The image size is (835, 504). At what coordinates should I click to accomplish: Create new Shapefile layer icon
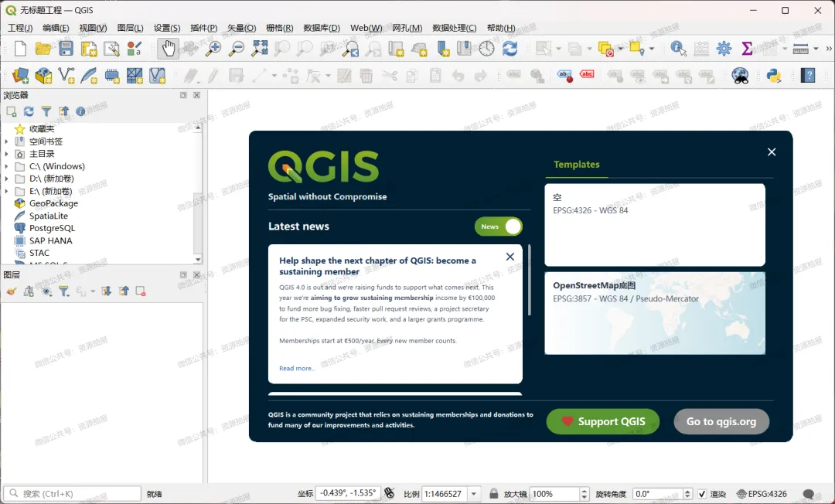66,76
